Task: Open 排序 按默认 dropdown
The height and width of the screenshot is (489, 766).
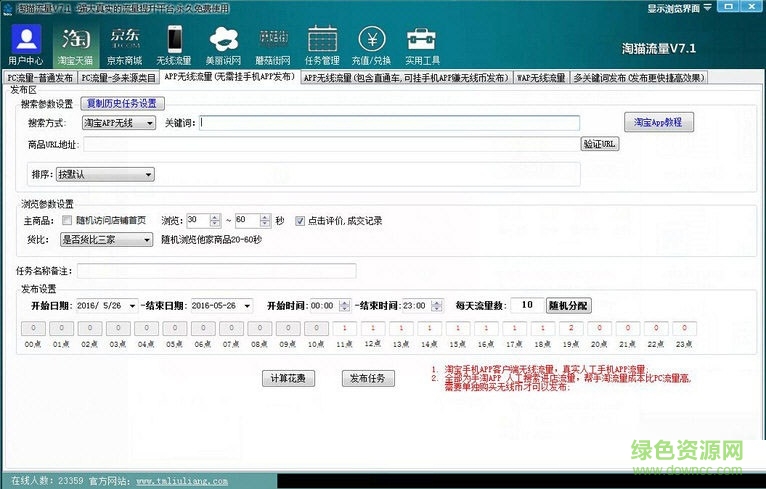Action: tap(105, 174)
